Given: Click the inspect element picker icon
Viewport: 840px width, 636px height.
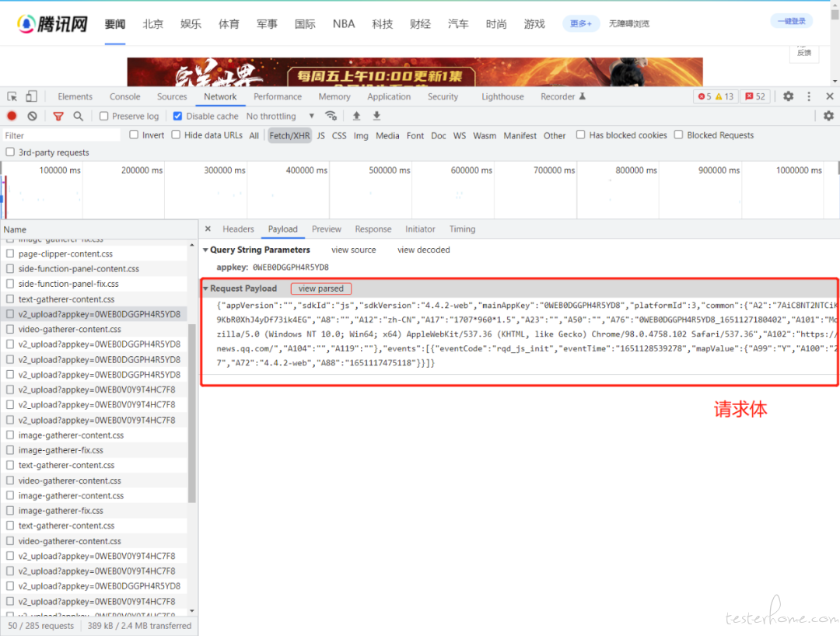Looking at the screenshot, I should (12, 96).
